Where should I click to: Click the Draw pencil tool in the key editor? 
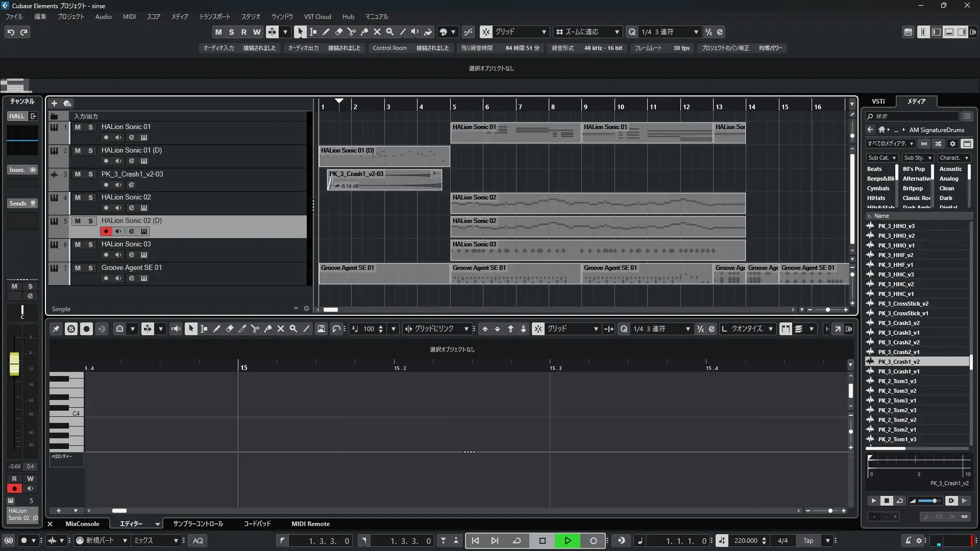[x=216, y=329]
